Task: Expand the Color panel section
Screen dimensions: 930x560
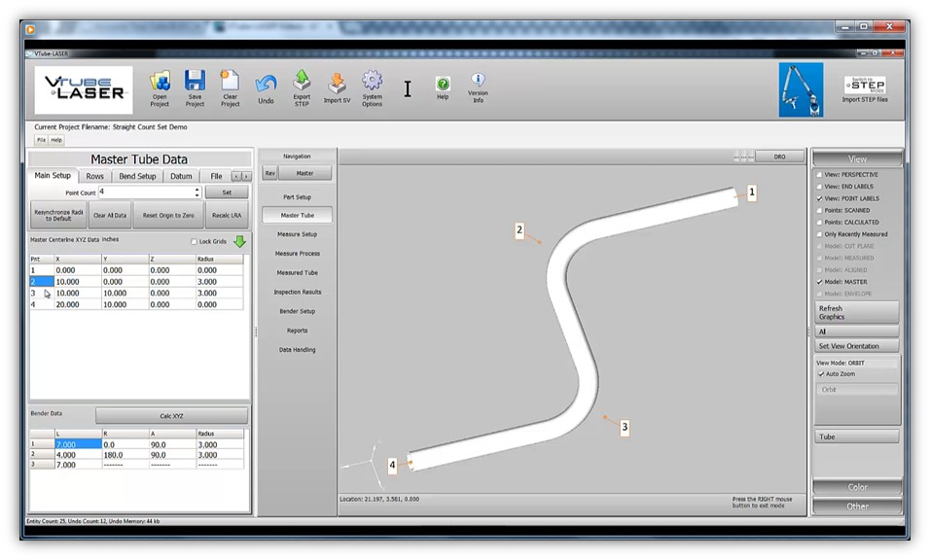Action: (x=857, y=487)
